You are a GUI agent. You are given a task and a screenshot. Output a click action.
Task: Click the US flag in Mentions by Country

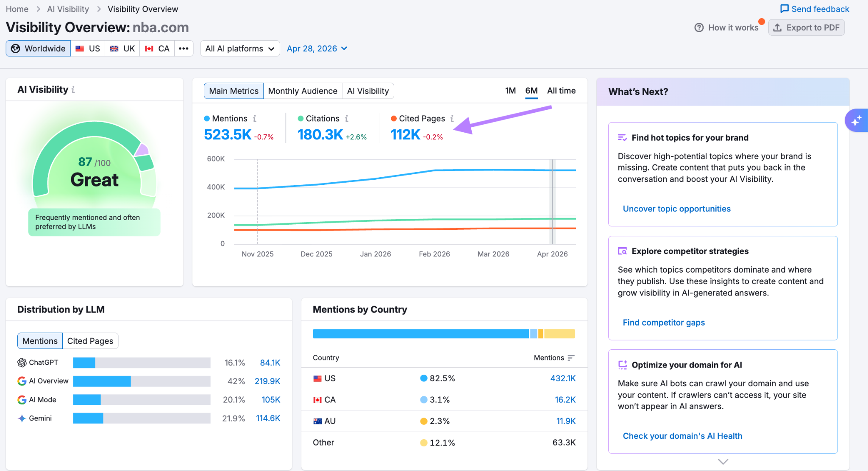[x=317, y=379]
